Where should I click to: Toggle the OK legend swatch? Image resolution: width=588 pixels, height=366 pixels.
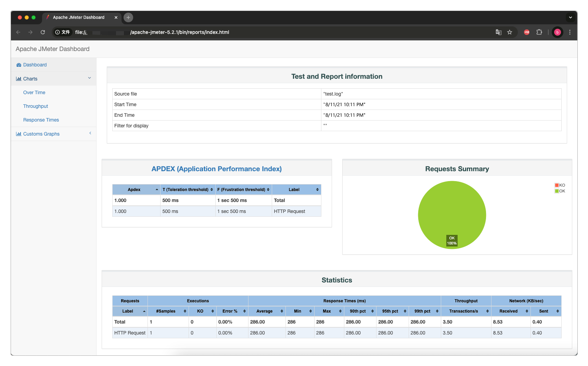[x=557, y=191]
